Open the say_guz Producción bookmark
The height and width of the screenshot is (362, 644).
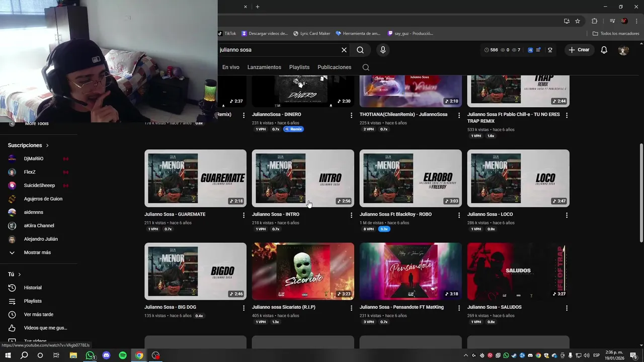click(x=410, y=34)
